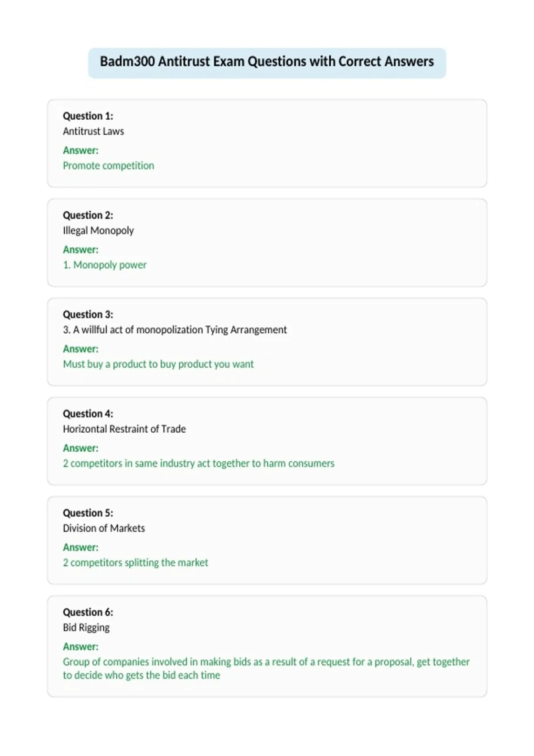Select the Horizontal Restraint of Trade text
The height and width of the screenshot is (756, 534).
click(125, 429)
